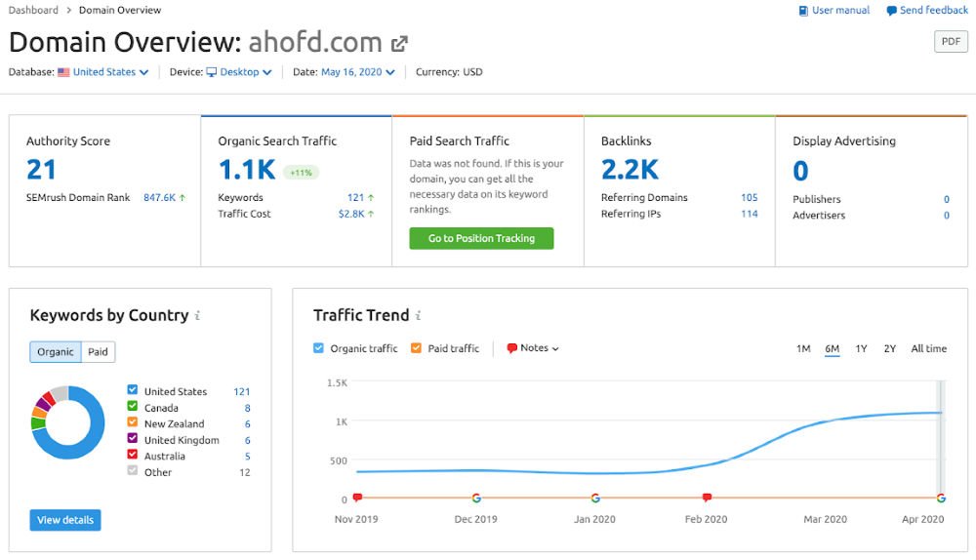Select the Paid tab in Keywords by Country
Screen dimensions: 976x560
pyautogui.click(x=98, y=352)
